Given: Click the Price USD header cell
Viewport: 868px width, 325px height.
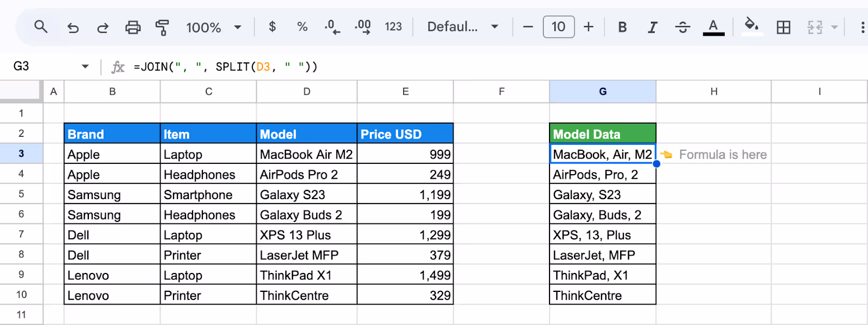Looking at the screenshot, I should [x=405, y=133].
